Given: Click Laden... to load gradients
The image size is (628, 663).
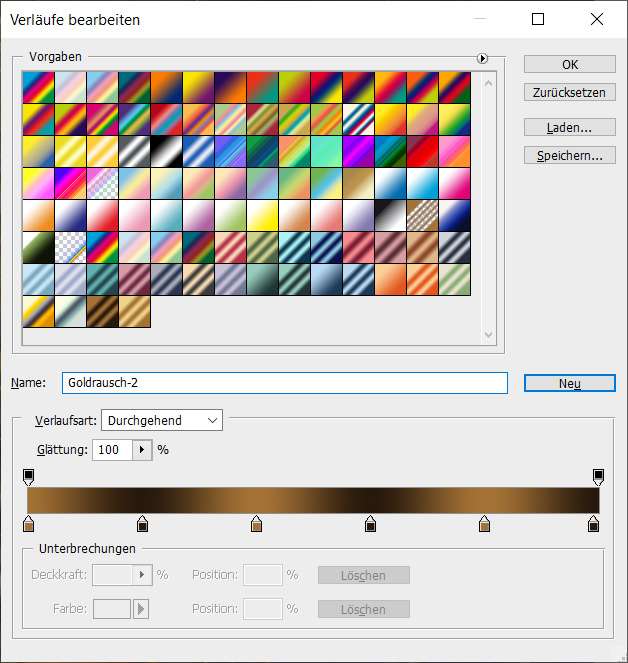Looking at the screenshot, I should [569, 128].
